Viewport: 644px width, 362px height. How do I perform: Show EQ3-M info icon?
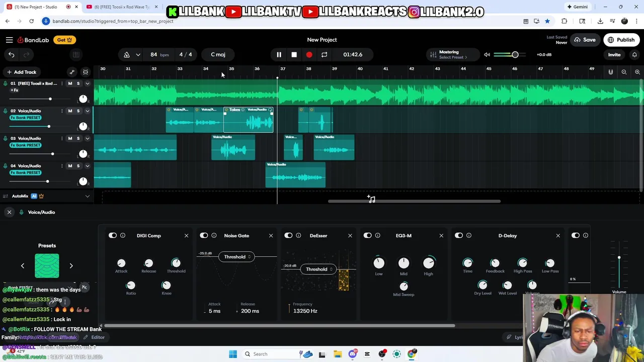point(378,235)
